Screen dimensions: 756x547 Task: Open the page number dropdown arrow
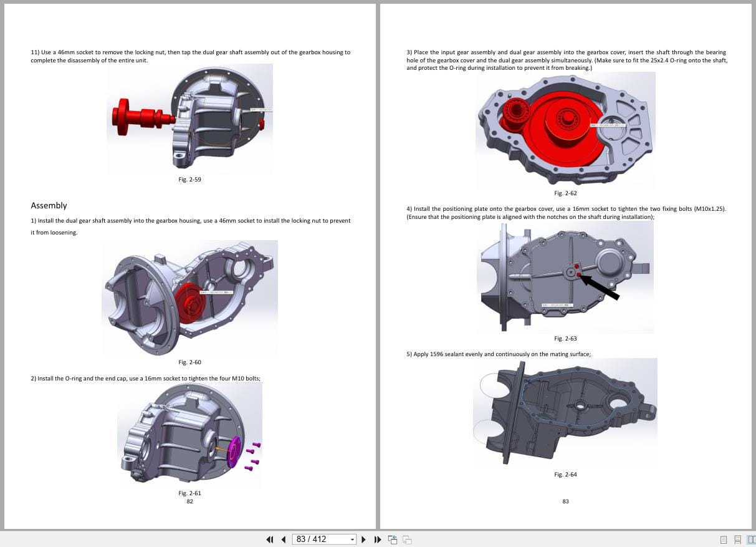[x=352, y=539]
